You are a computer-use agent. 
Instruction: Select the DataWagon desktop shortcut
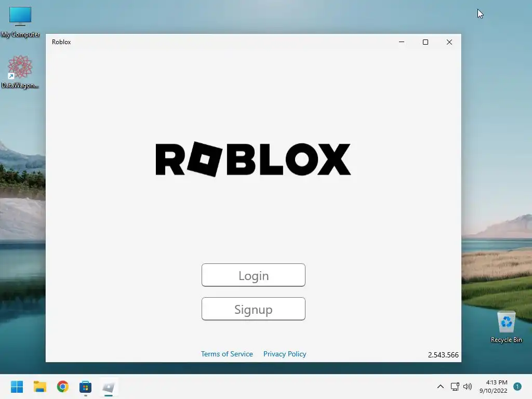pos(20,72)
